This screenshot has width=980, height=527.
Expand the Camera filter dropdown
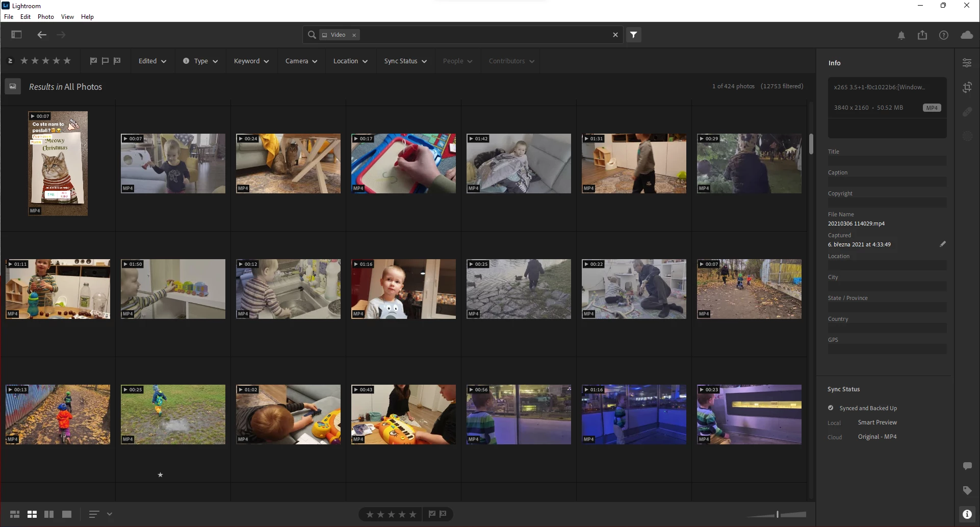[301, 61]
